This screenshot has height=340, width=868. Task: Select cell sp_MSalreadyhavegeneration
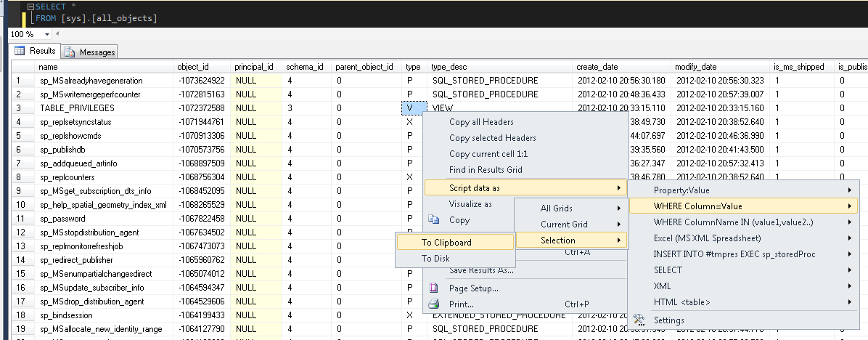tap(105, 81)
